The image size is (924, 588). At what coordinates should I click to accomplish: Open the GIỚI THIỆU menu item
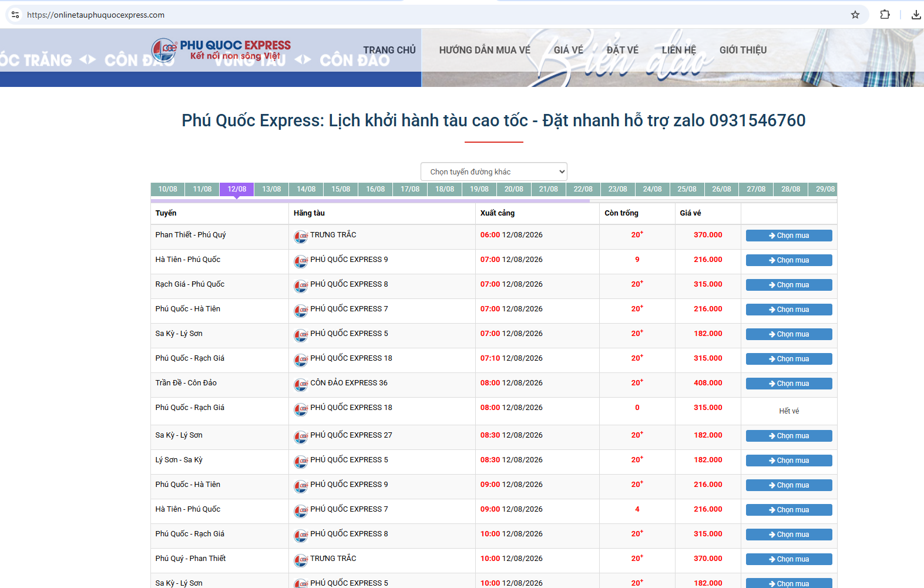(x=743, y=50)
